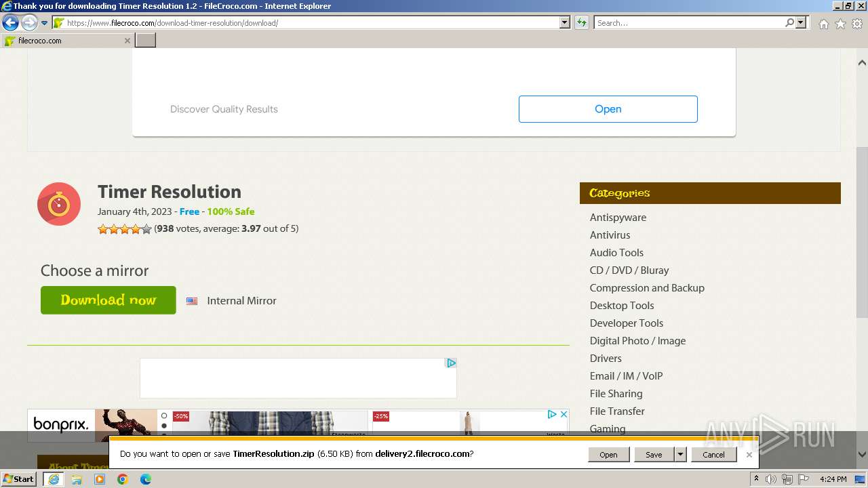Select the filecroco.com tab
The height and width of the screenshot is (488, 868).
(67, 41)
